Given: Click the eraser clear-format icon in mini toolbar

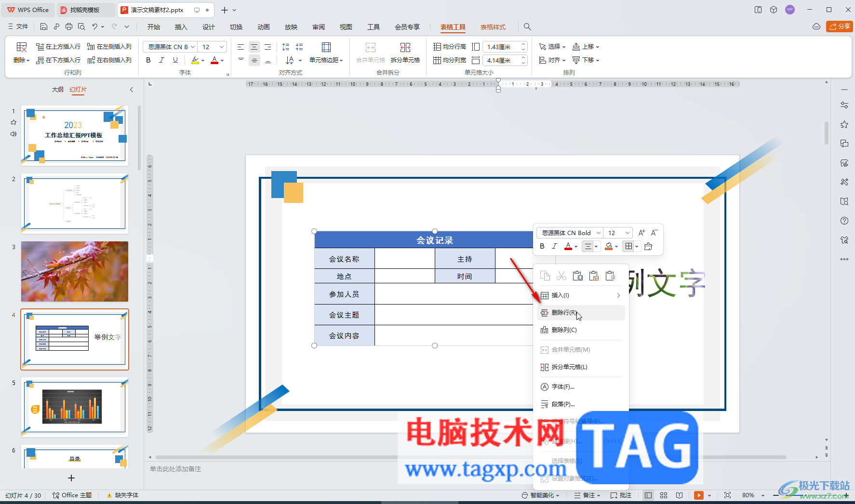Looking at the screenshot, I should coord(648,246).
